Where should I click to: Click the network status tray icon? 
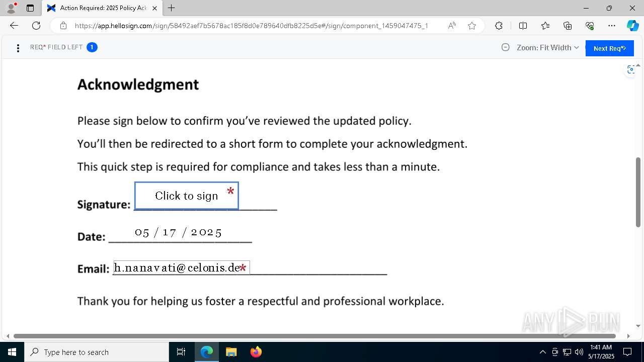tap(567, 352)
